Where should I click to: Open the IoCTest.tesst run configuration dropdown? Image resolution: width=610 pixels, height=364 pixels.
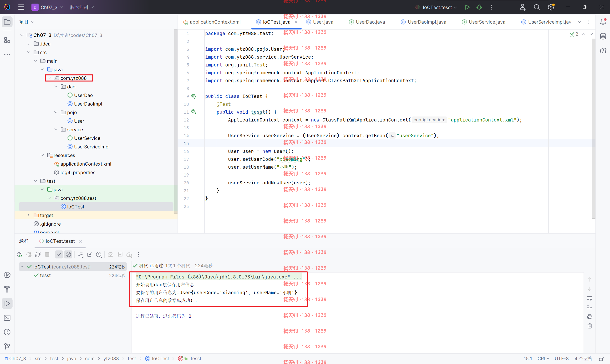click(436, 7)
